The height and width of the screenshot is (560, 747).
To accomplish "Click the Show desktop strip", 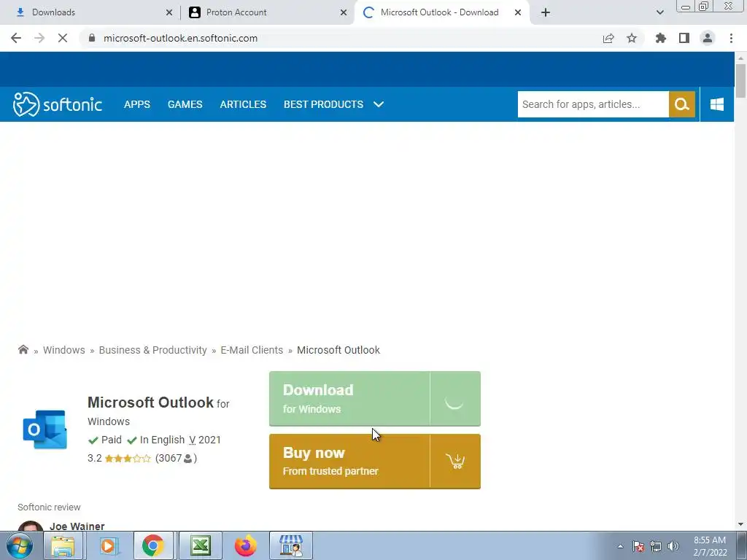I will click(x=741, y=545).
